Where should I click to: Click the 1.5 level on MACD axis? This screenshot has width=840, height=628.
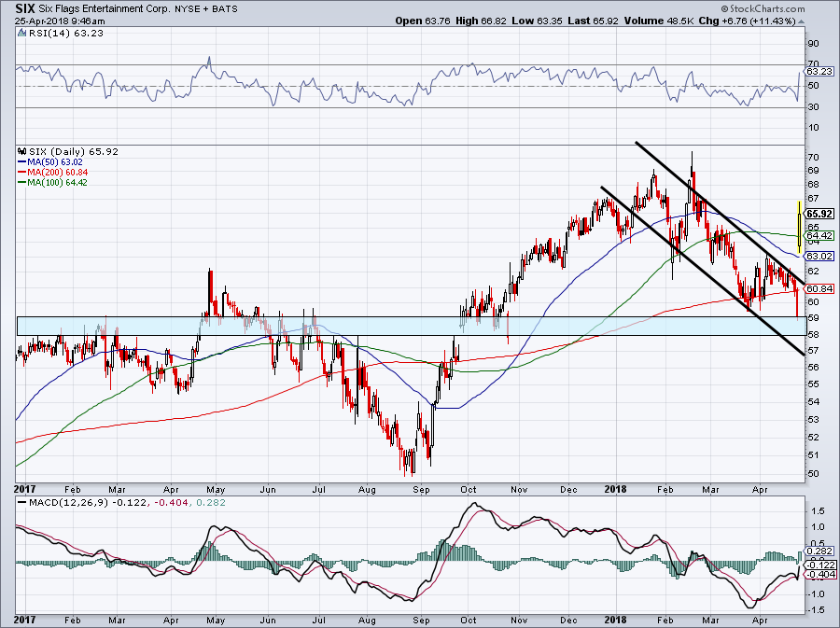coord(818,511)
